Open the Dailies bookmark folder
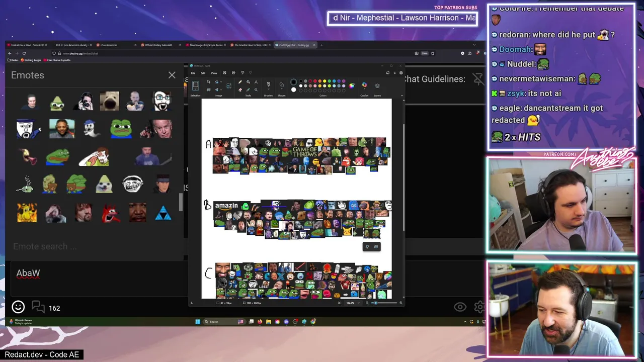This screenshot has height=362, width=644. click(x=13, y=60)
